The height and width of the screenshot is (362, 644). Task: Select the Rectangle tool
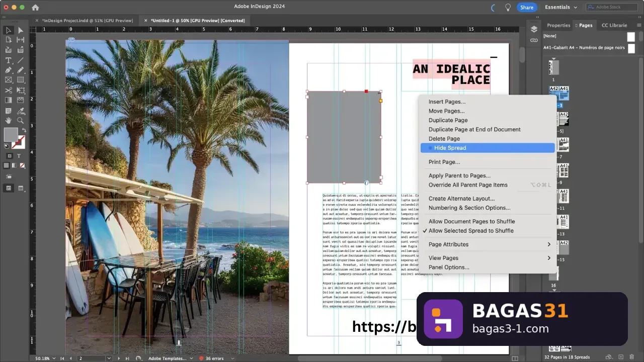pos(21,80)
